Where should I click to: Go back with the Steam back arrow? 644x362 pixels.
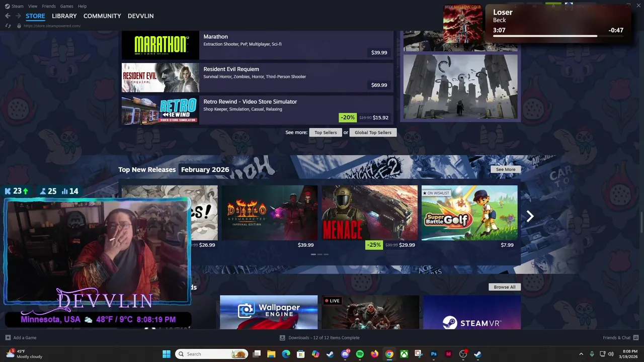tap(8, 16)
